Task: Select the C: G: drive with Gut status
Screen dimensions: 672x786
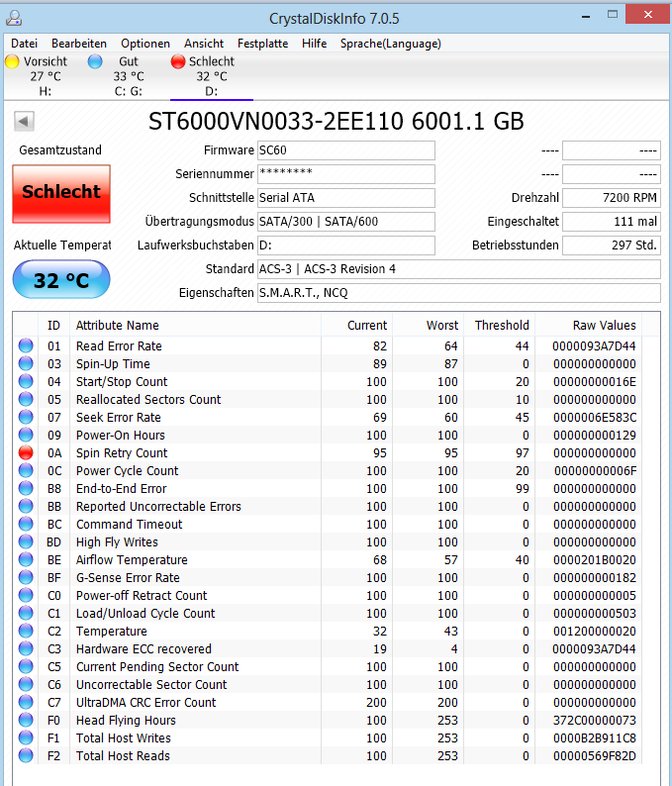Action: tap(129, 76)
